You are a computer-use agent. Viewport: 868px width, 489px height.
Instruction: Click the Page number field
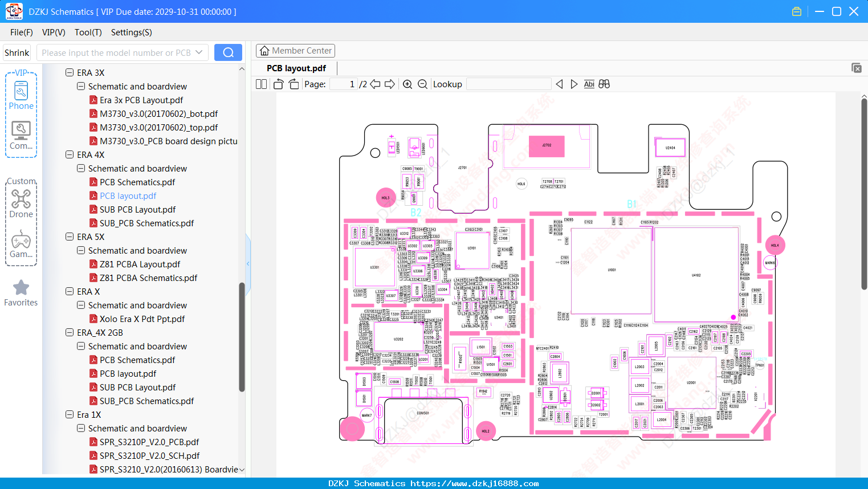click(x=343, y=84)
